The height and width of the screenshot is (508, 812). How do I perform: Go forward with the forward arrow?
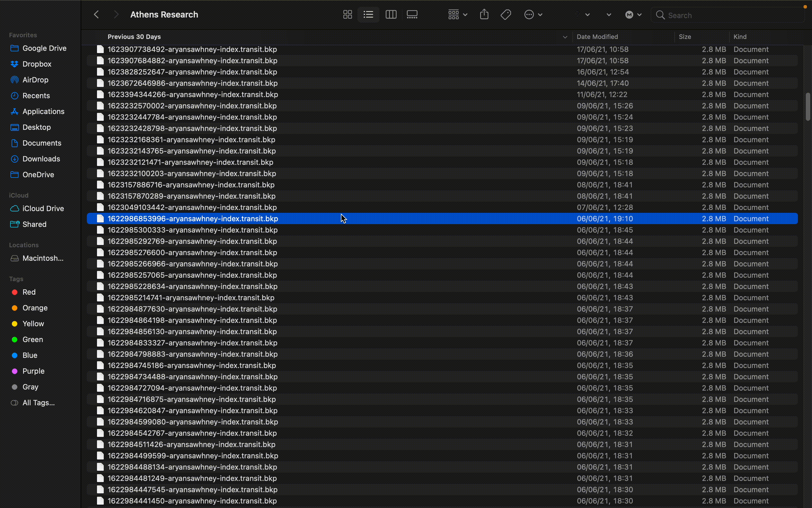pyautogui.click(x=116, y=14)
